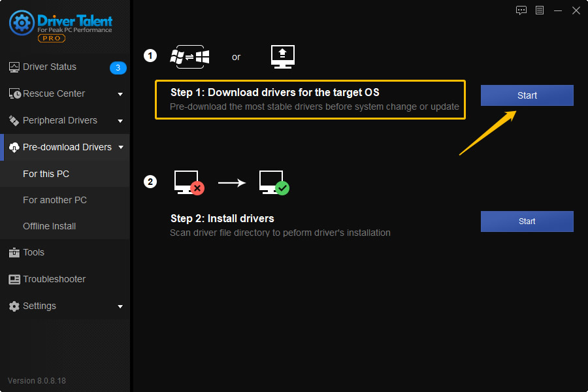
Task: Open the Troubleshooter section
Action: click(65, 280)
